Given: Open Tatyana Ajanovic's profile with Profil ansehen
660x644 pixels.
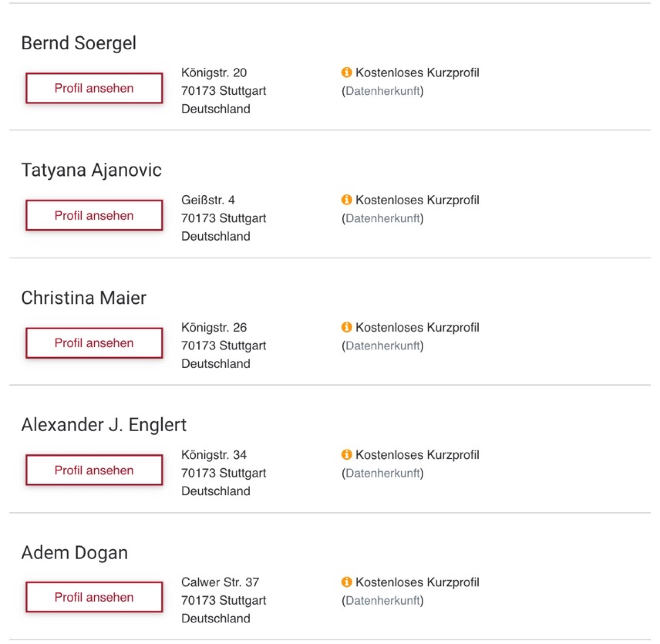Looking at the screenshot, I should click(x=94, y=215).
